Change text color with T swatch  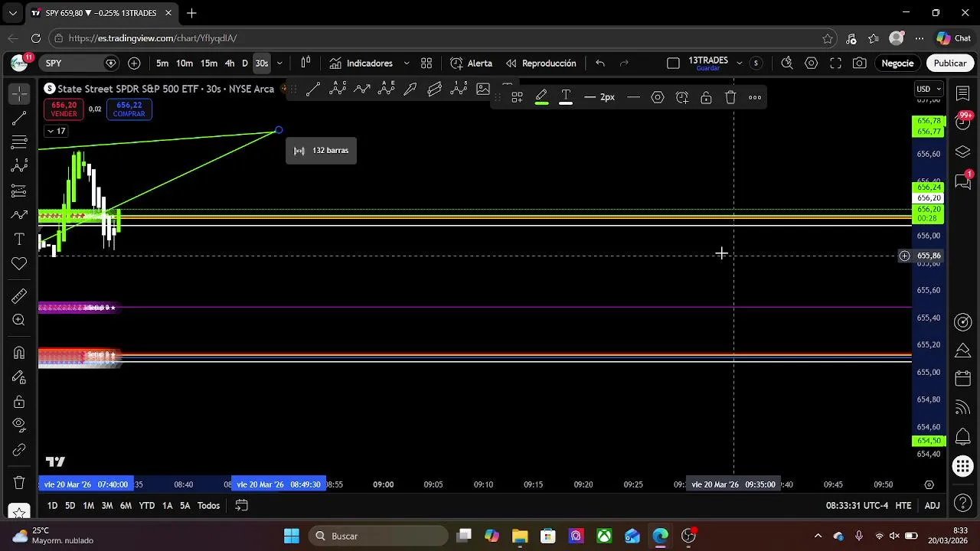pyautogui.click(x=566, y=97)
